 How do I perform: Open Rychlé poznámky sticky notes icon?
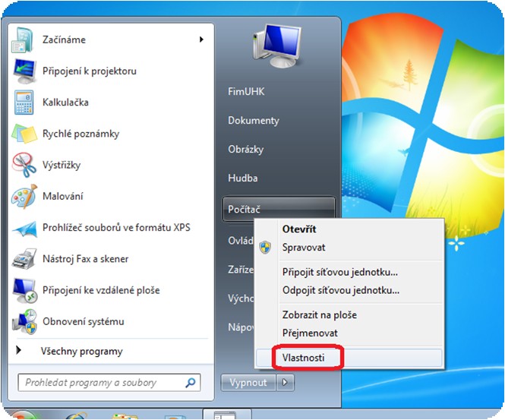tap(24, 134)
